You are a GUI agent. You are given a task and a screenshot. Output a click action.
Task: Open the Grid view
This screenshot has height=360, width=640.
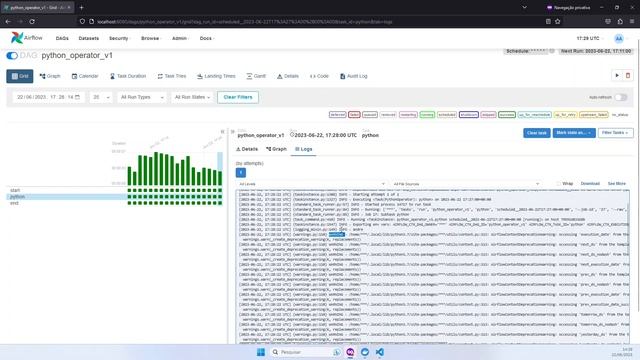click(x=20, y=76)
